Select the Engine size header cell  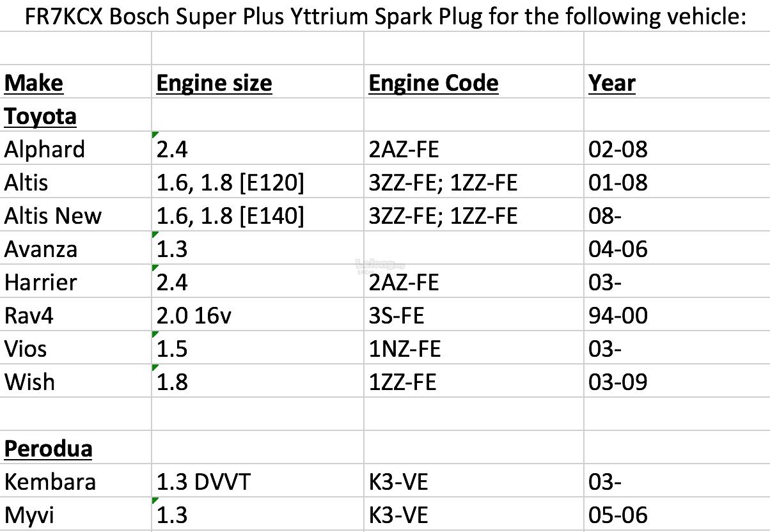tap(214, 83)
